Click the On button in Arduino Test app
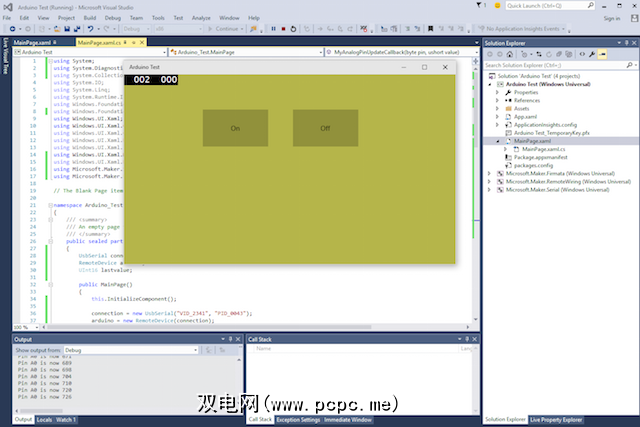 (x=235, y=128)
